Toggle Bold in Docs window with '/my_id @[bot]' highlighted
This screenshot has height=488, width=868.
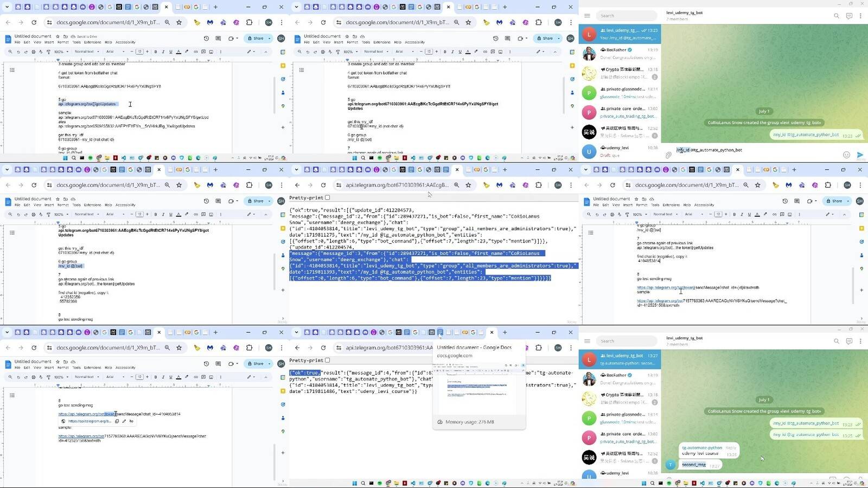point(156,214)
